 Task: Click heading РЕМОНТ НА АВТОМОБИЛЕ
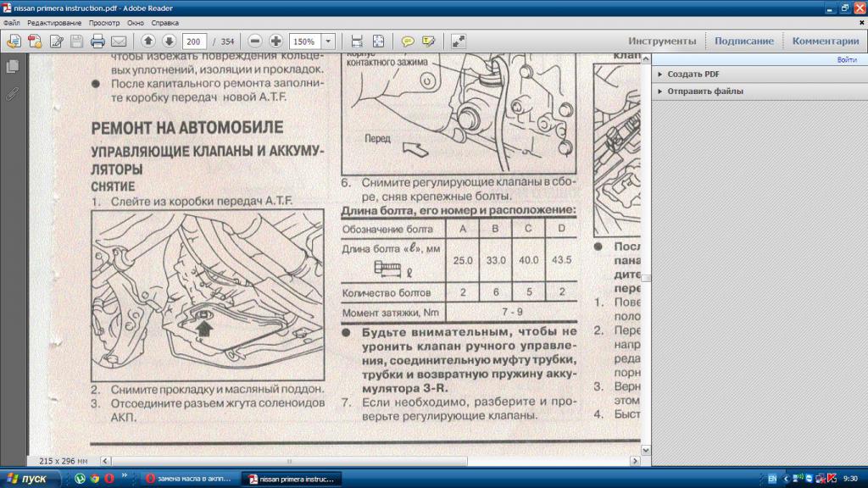tap(187, 128)
